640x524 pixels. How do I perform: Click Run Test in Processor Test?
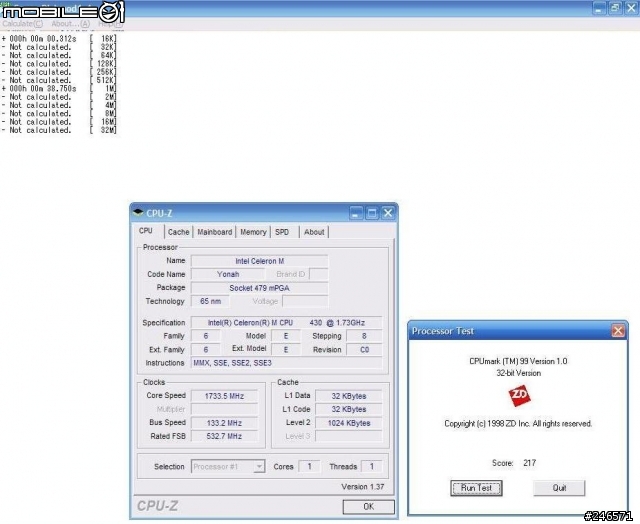tap(476, 488)
